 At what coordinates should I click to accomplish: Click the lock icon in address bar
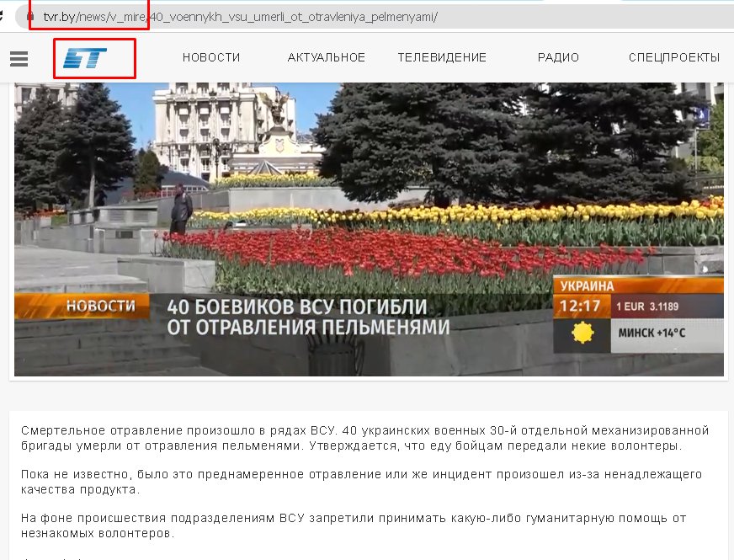point(30,16)
